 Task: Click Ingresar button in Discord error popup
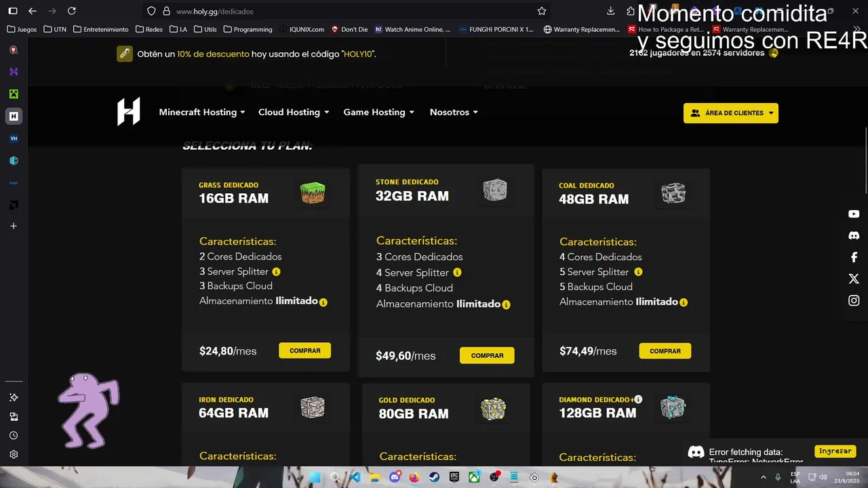coord(835,451)
